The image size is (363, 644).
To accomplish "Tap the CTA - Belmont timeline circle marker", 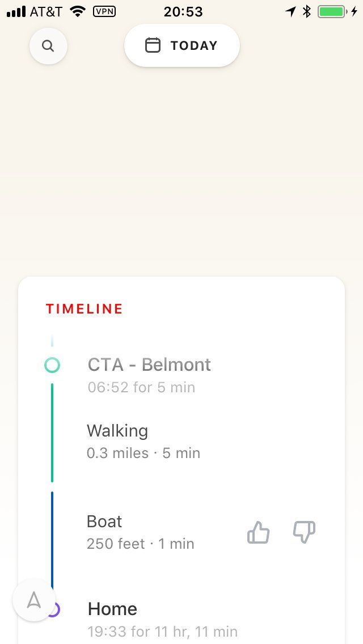I will (x=52, y=365).
